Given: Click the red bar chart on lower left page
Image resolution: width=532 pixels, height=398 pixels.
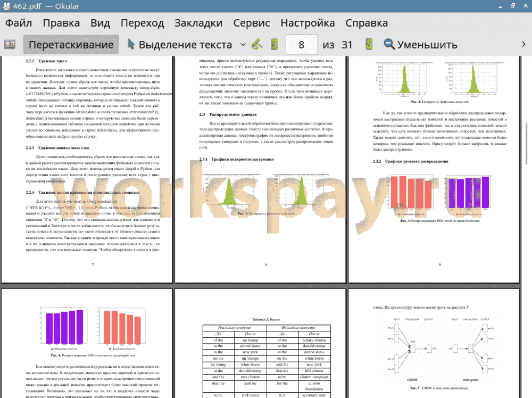Looking at the screenshot, I should point(122,326).
